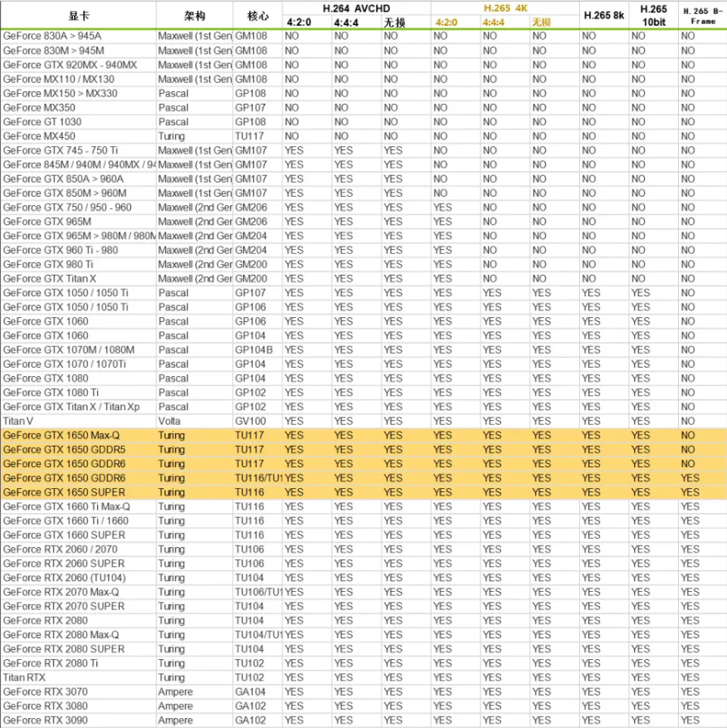
Task: Click the GV100 core cell
Action: tap(251, 421)
